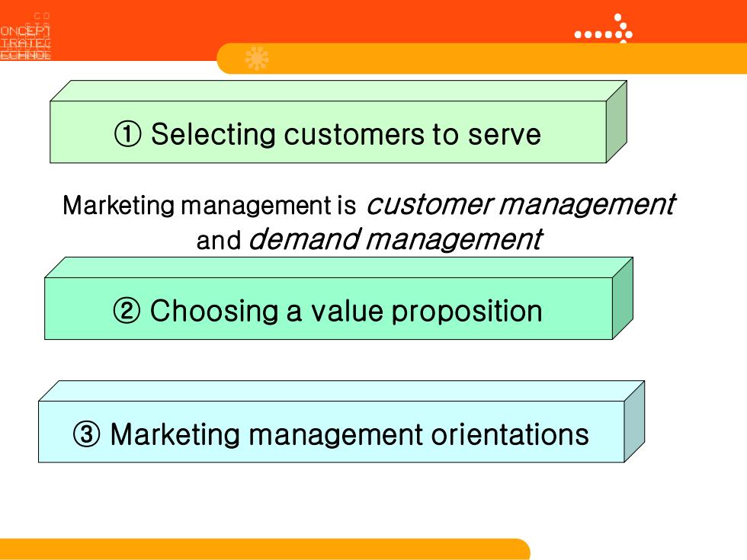747x560 pixels.
Task: Click the word proposition in second box
Action: (466, 312)
